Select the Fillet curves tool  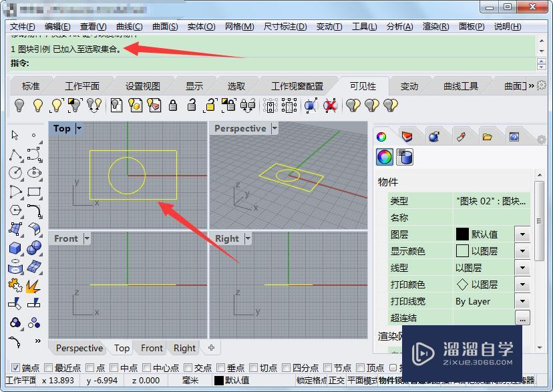pyautogui.click(x=34, y=210)
